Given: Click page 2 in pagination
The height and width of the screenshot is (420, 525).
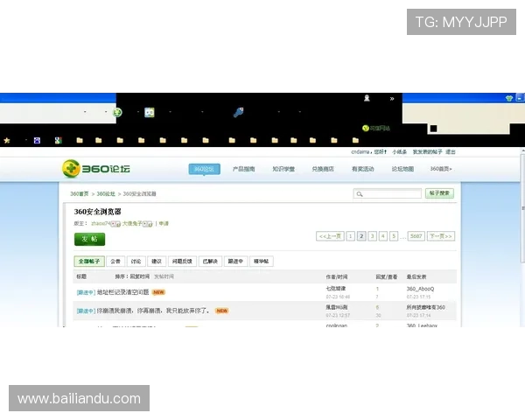Looking at the screenshot, I should (361, 236).
